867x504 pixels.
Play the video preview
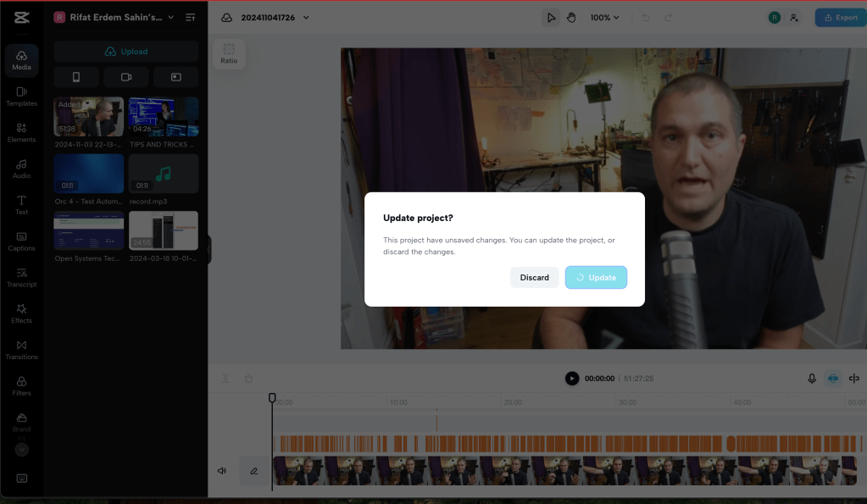tap(572, 379)
